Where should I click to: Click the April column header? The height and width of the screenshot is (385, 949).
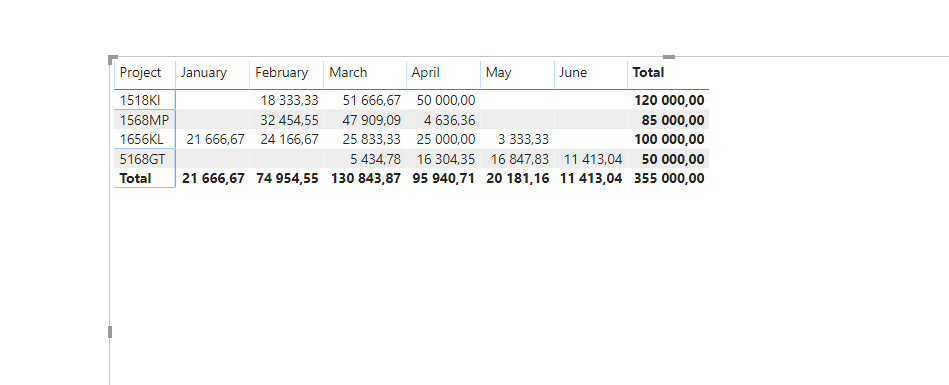pos(425,73)
